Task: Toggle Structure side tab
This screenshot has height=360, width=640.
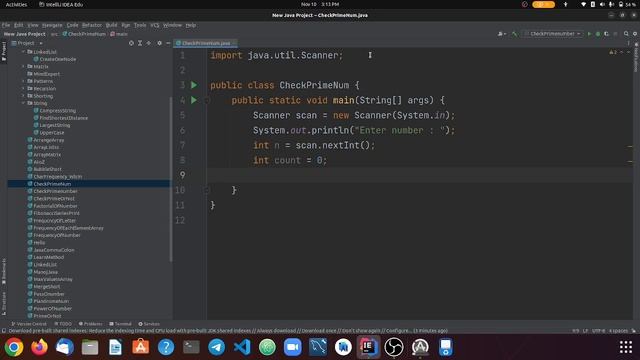Action: tap(4, 304)
